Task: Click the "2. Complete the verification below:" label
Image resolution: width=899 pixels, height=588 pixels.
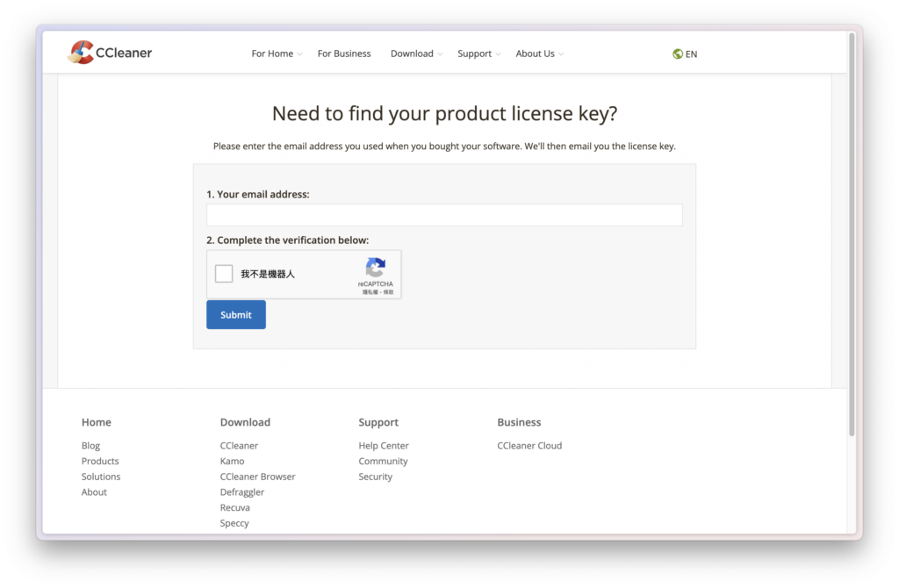Action: coord(288,240)
